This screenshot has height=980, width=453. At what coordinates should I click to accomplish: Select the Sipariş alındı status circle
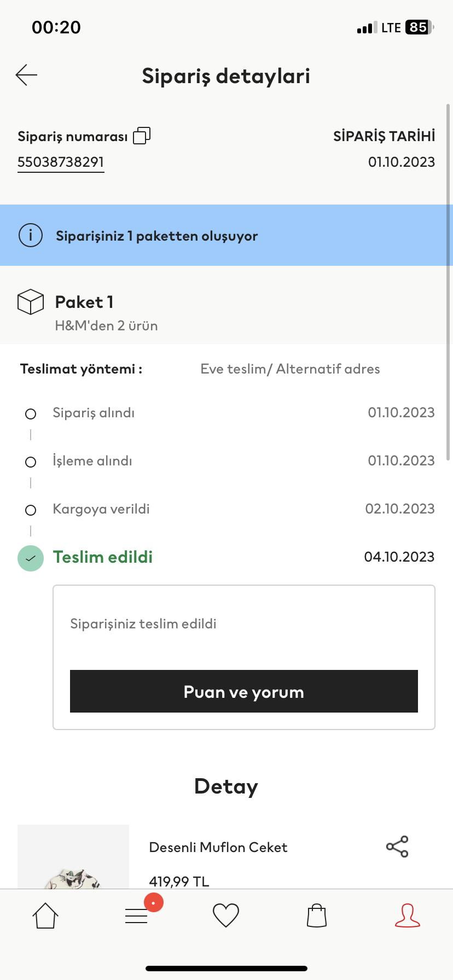[x=31, y=414]
